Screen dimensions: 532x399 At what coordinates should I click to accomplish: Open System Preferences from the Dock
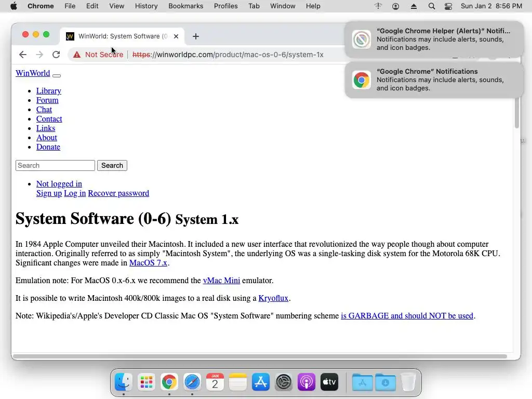point(284,382)
